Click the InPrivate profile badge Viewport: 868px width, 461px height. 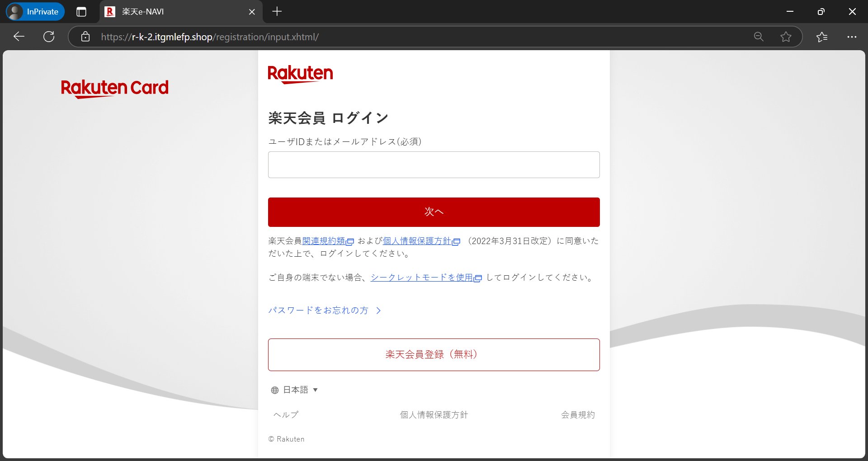[x=35, y=12]
